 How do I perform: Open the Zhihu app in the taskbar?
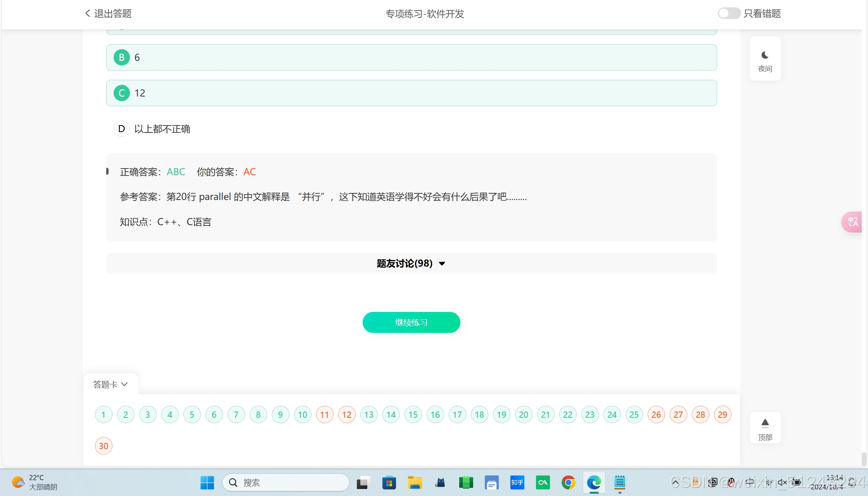pyautogui.click(x=517, y=482)
